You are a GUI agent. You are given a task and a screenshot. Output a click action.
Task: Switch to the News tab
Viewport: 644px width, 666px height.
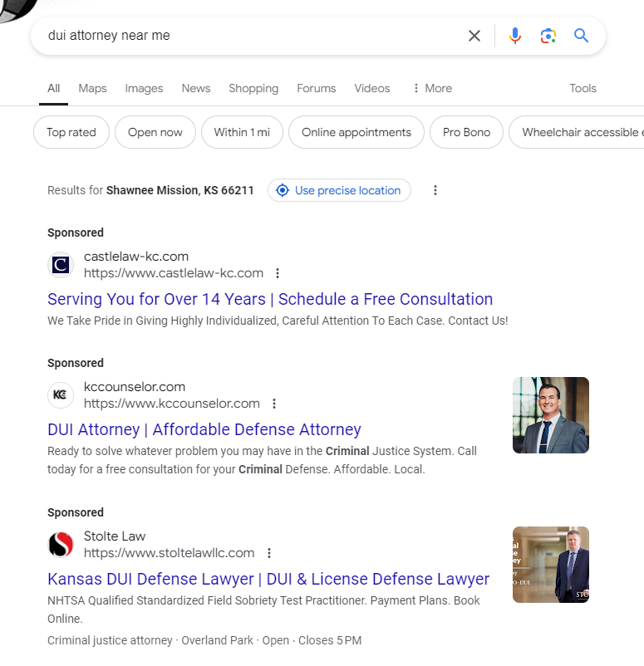[x=196, y=88]
